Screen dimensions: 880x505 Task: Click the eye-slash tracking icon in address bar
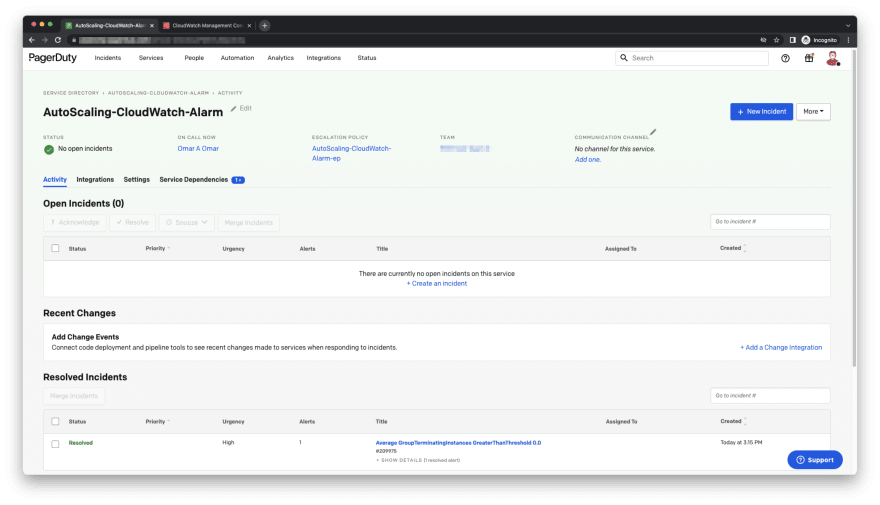pos(763,40)
